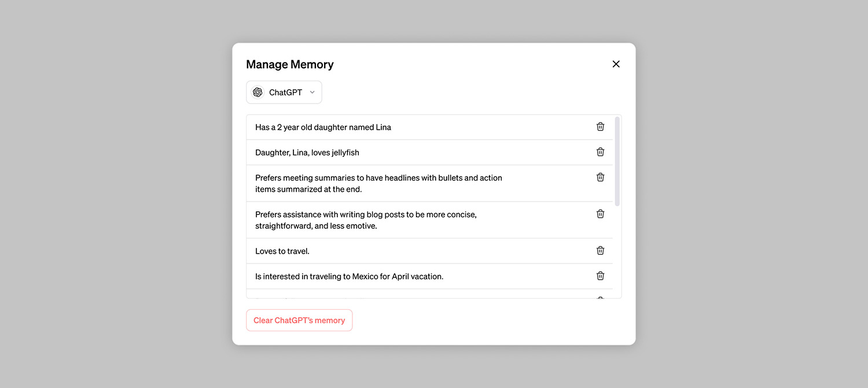Open the ChatGPT selector dropdown label
Image resolution: width=868 pixels, height=388 pixels.
coord(285,93)
